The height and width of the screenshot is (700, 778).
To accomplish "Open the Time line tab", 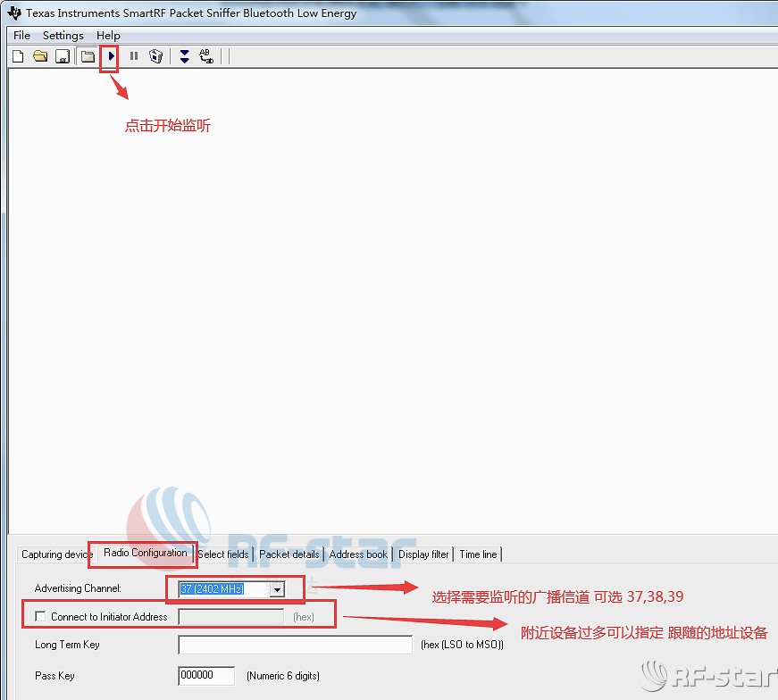I will click(478, 554).
